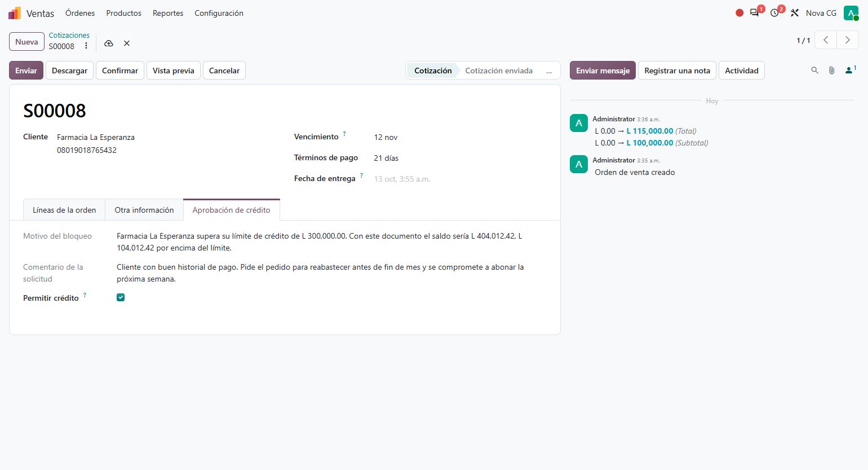Open the conversations messages icon
868x470 pixels.
[755, 13]
